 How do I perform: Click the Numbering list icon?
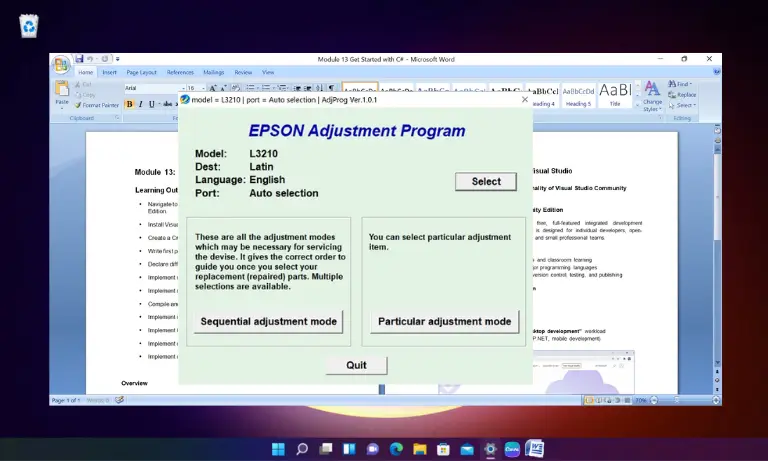click(265, 88)
